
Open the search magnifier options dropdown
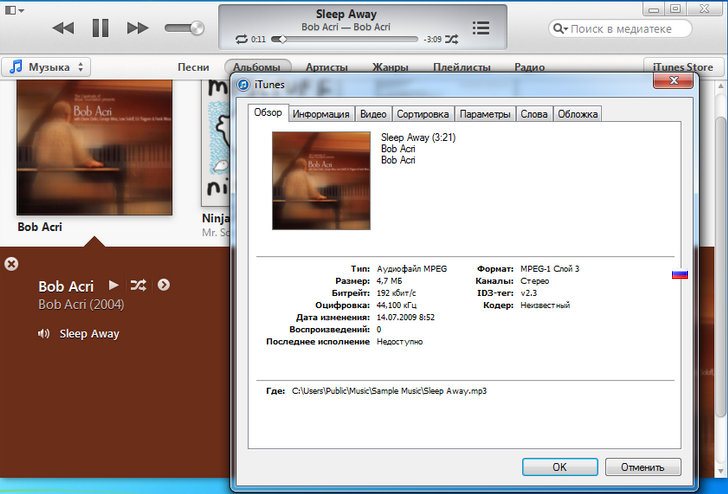(x=560, y=29)
